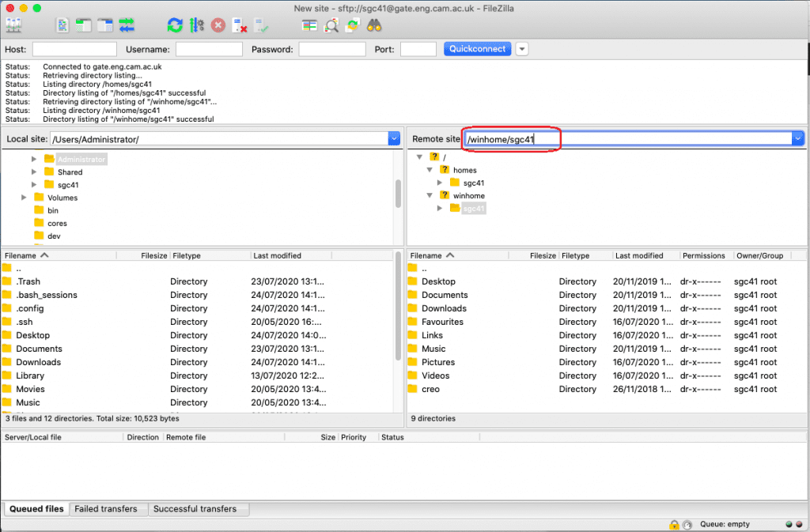Open the Quickconnect history dropdown arrow
The height and width of the screenshot is (532, 810).
pos(522,49)
